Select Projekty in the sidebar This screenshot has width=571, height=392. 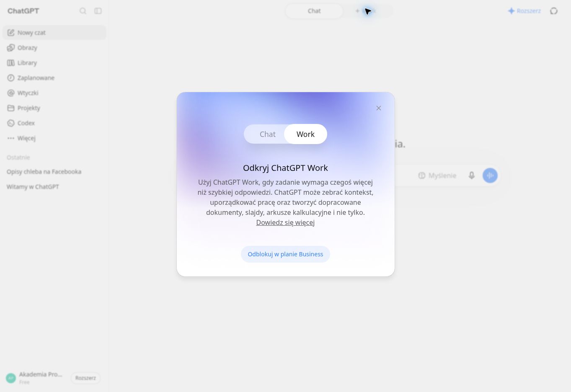coord(54,108)
